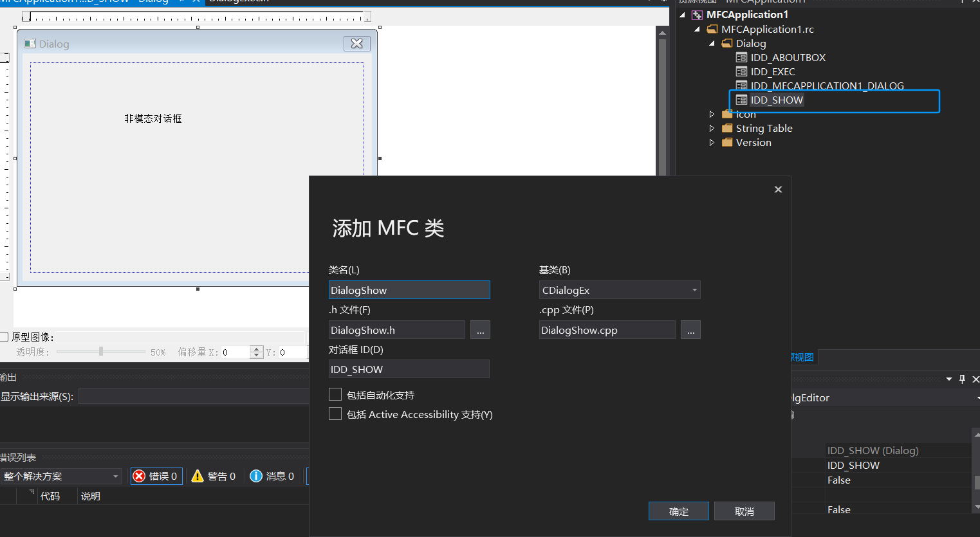
Task: Collapse the MFCApplication1.rc tree node
Action: point(697,29)
